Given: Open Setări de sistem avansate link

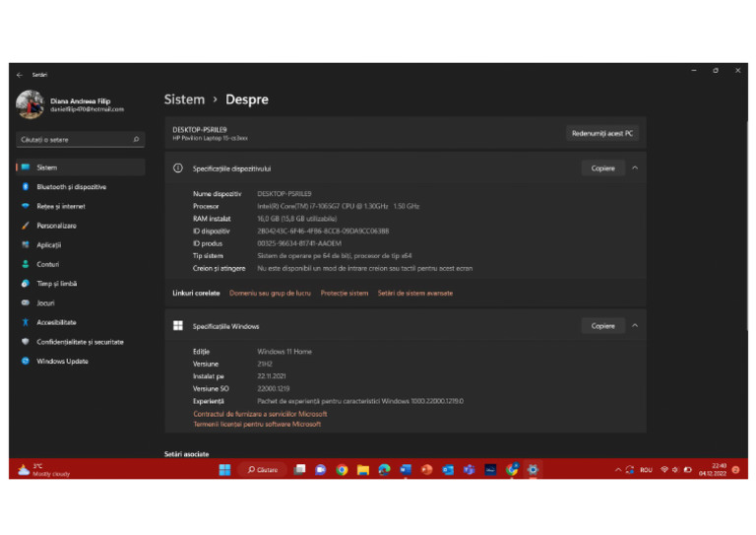Looking at the screenshot, I should [415, 294].
